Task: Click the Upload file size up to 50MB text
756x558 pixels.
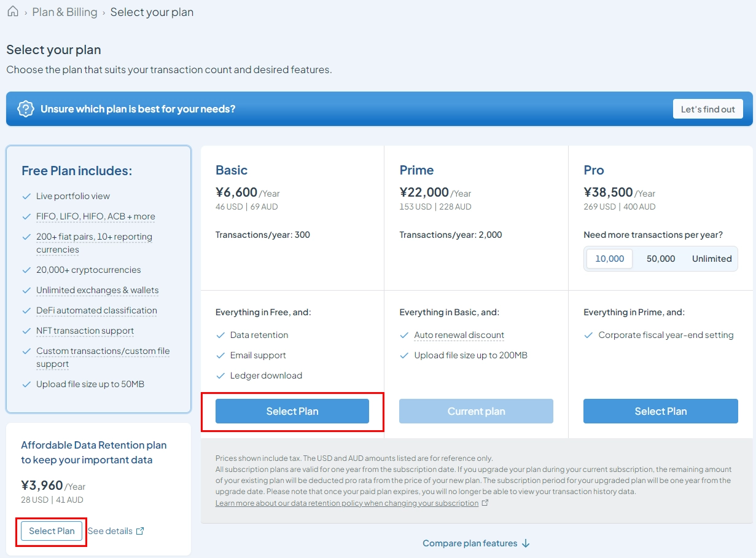Action: (90, 384)
